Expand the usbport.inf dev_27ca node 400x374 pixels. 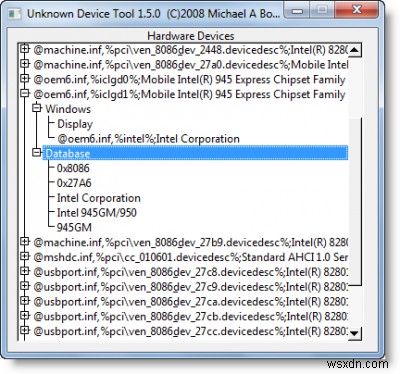pos(24,301)
